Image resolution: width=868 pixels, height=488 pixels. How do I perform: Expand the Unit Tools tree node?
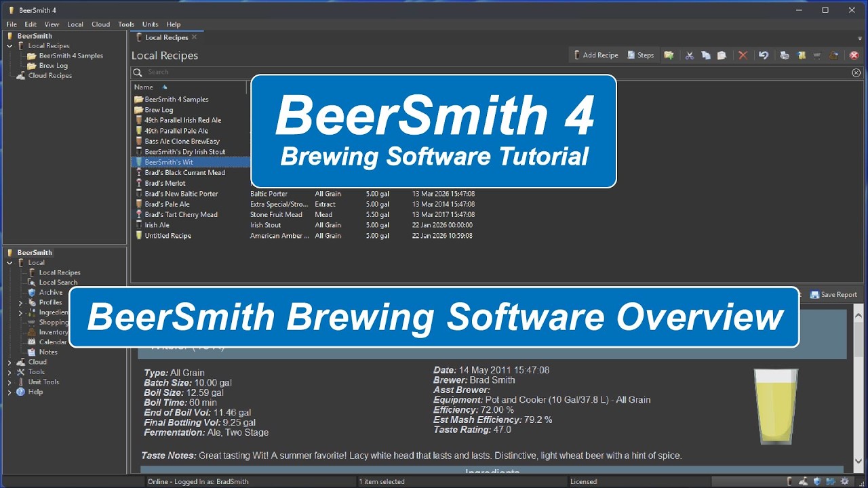(10, 382)
